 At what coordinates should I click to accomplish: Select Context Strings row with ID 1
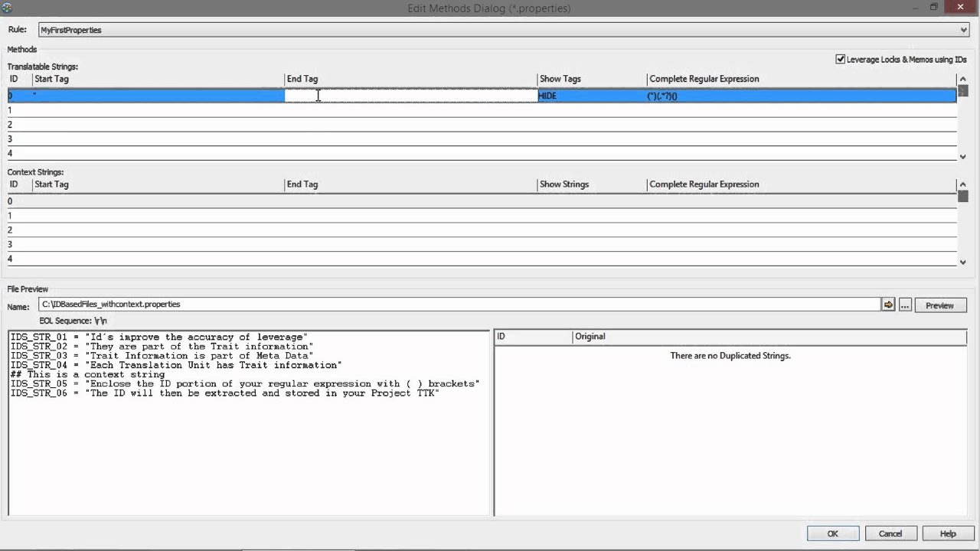click(x=482, y=216)
